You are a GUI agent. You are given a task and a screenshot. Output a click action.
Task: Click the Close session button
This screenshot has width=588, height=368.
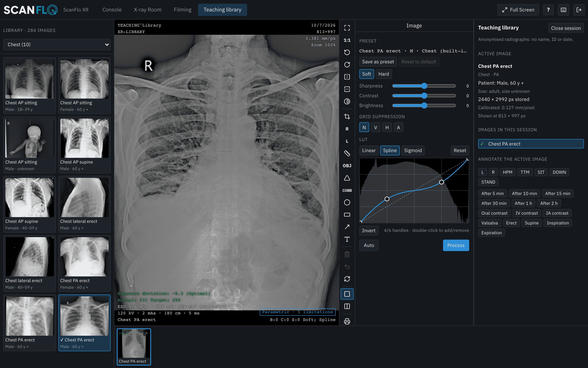[566, 28]
